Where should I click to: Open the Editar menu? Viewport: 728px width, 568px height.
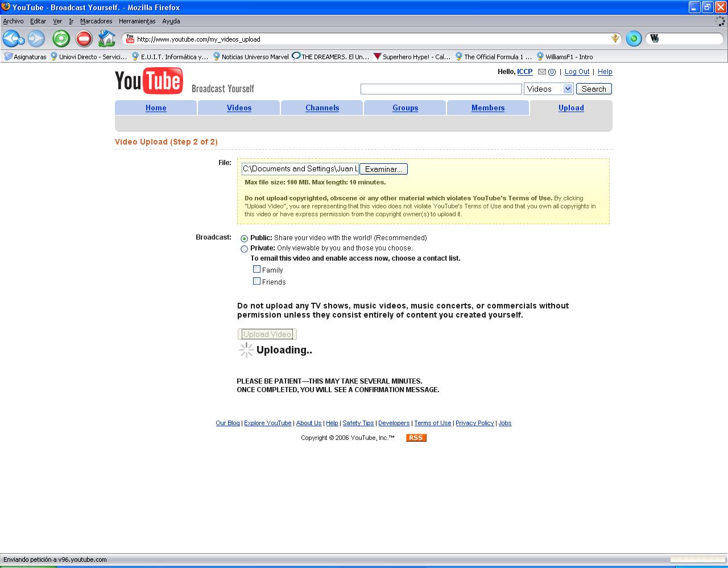point(38,21)
